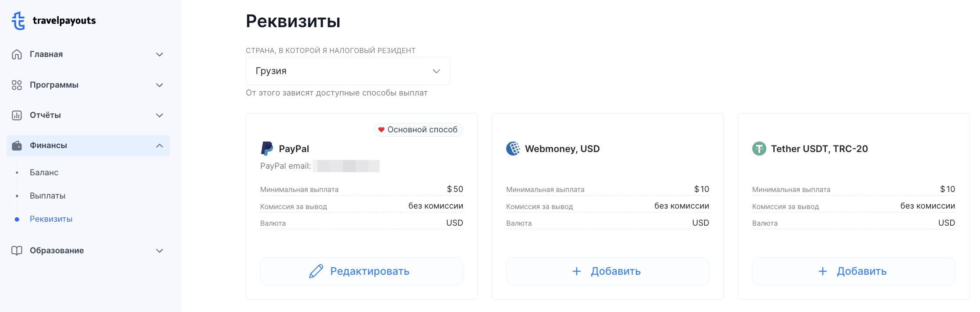Click the Tether USDT coin icon
This screenshot has width=980, height=312.
point(759,149)
